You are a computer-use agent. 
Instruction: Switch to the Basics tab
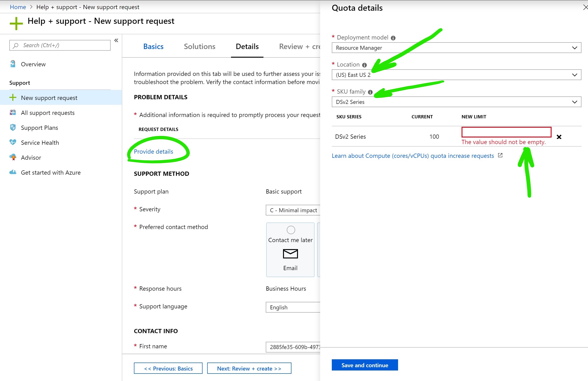coord(153,46)
